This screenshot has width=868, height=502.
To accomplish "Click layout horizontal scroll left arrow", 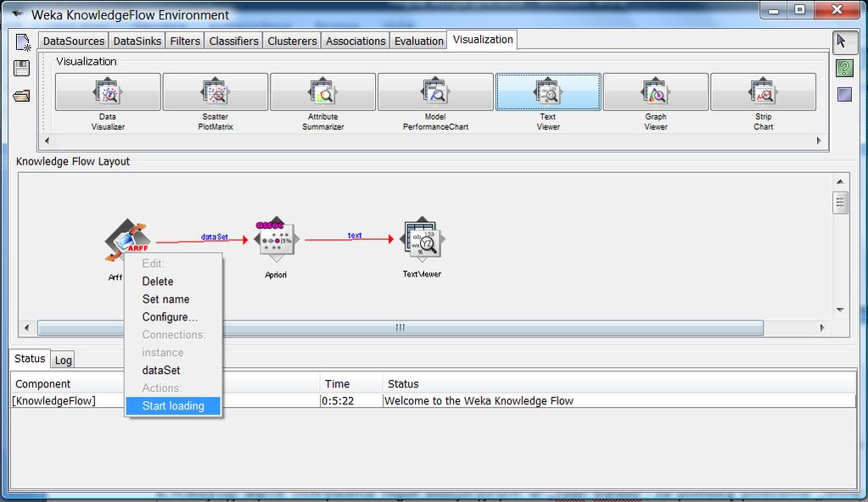I will (26, 327).
